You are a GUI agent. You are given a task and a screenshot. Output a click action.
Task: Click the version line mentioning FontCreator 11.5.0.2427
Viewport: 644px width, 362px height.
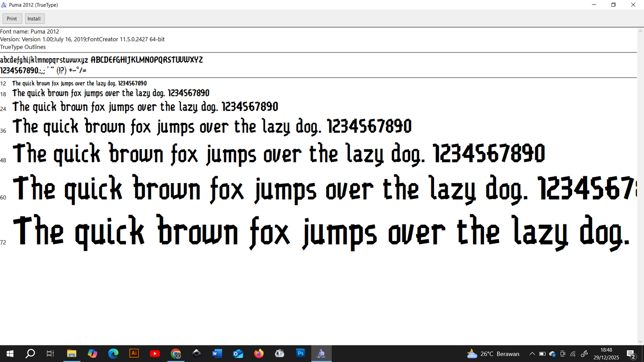click(x=82, y=39)
